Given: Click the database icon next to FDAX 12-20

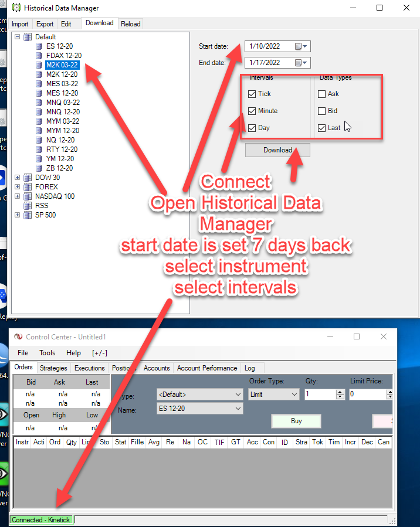Looking at the screenshot, I should pyautogui.click(x=39, y=56).
